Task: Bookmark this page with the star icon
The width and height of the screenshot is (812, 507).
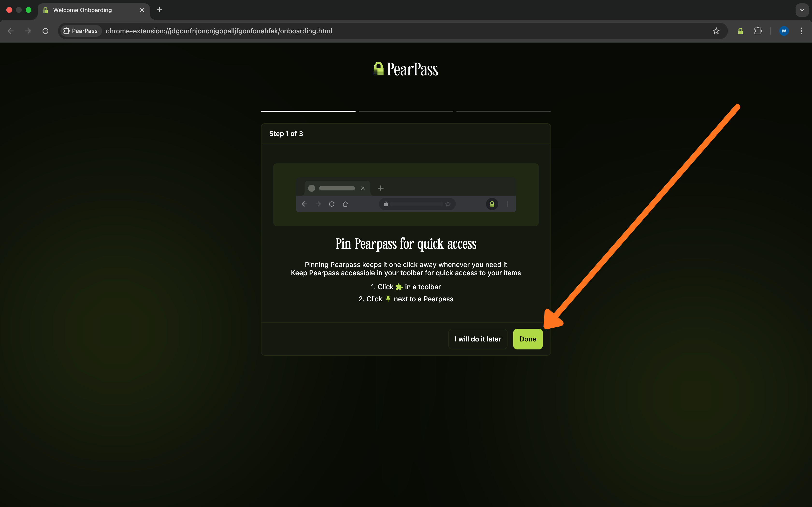Action: [x=716, y=31]
